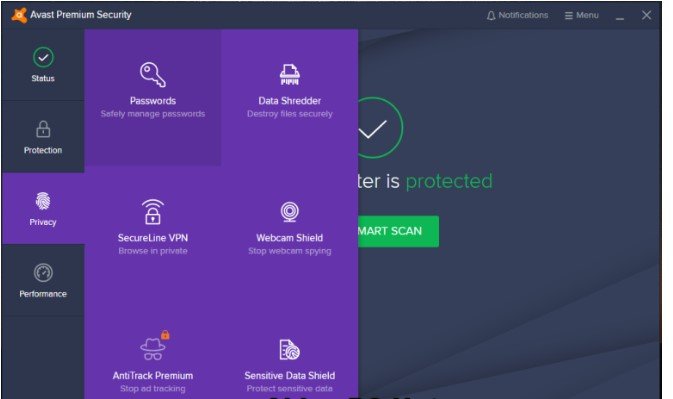Open SecureLine VPN via Wi-Fi lock icon
The width and height of the screenshot is (673, 399).
click(x=153, y=212)
